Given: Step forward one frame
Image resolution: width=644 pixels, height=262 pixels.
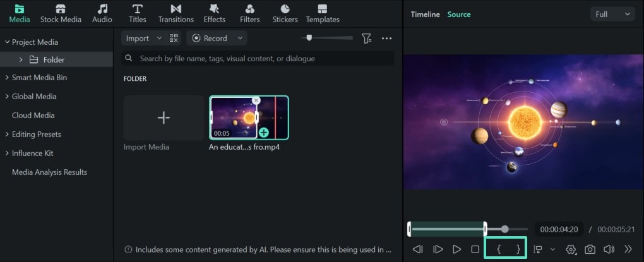Looking at the screenshot, I should [438, 249].
